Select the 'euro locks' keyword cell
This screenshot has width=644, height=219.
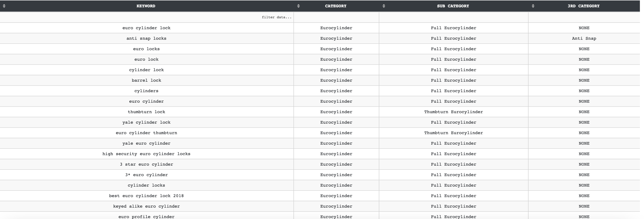[x=147, y=49]
